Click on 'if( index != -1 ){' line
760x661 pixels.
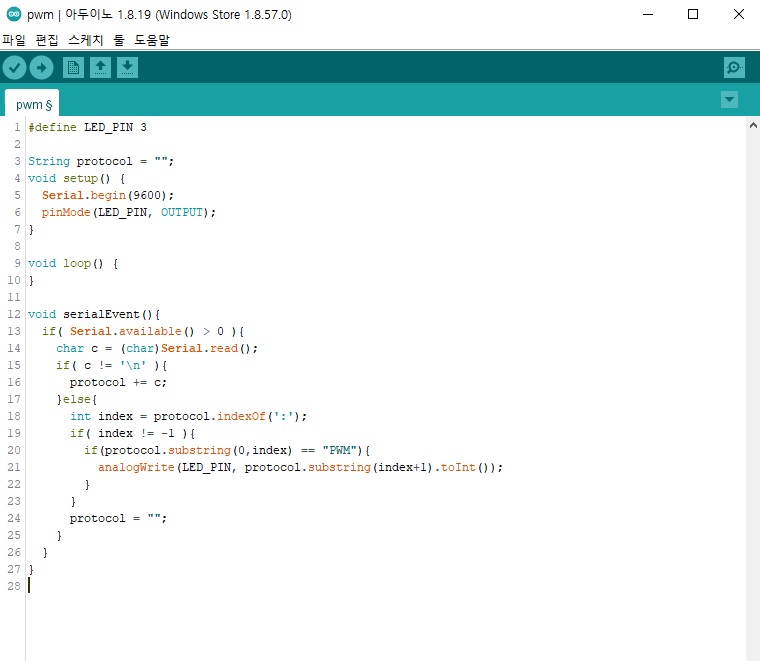(132, 433)
